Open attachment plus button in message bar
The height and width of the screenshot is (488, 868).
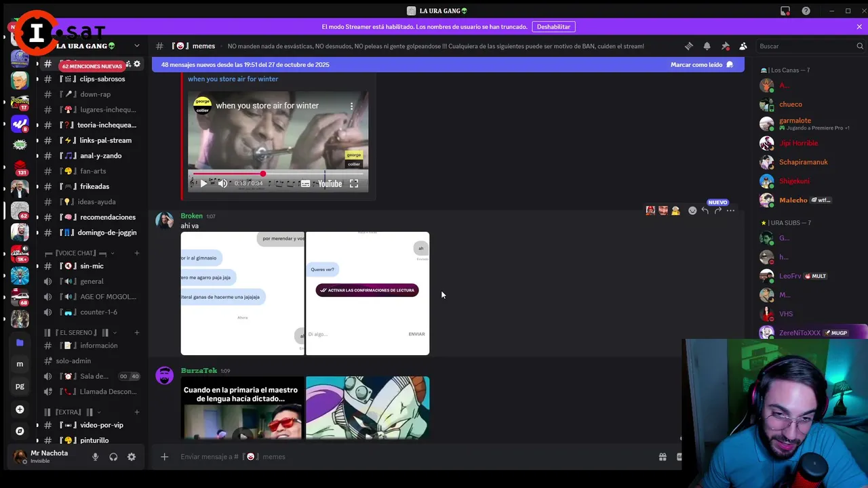[x=164, y=457]
